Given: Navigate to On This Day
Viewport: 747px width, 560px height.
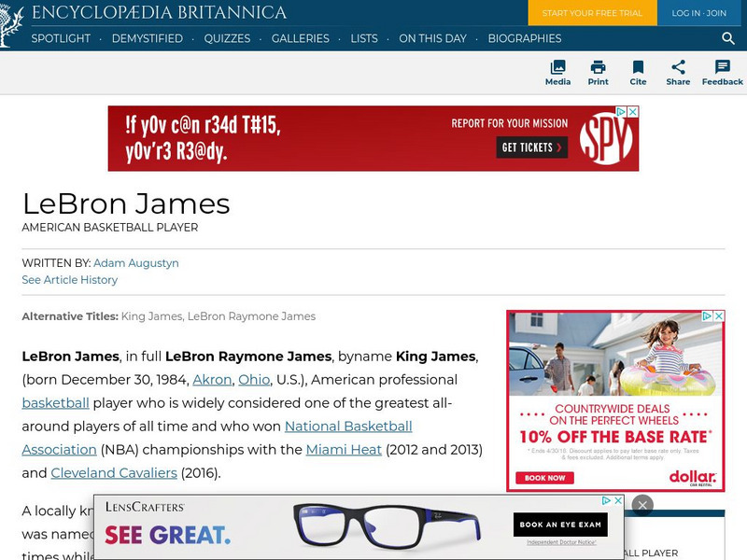Looking at the screenshot, I should tap(432, 39).
